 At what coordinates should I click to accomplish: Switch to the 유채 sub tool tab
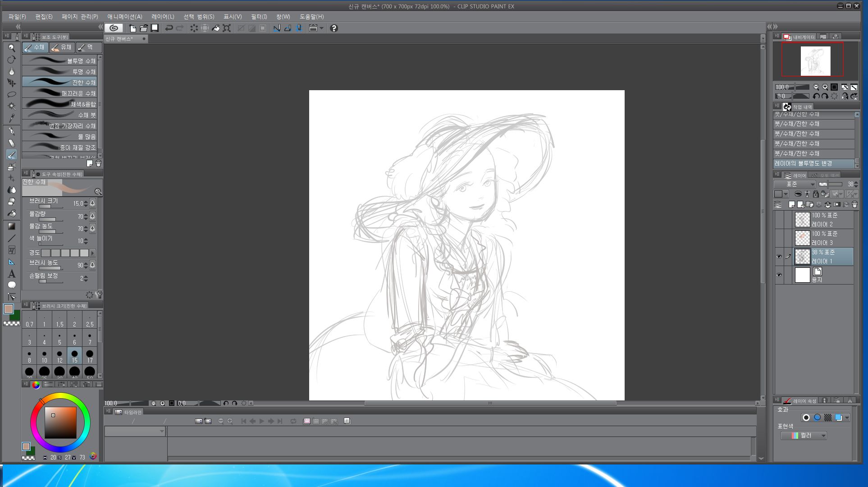click(x=62, y=47)
